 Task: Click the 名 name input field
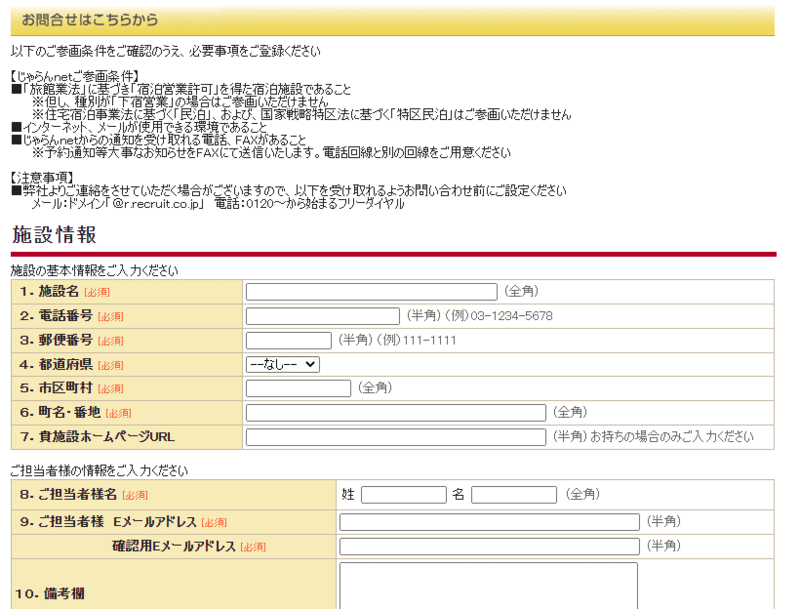pos(514,495)
